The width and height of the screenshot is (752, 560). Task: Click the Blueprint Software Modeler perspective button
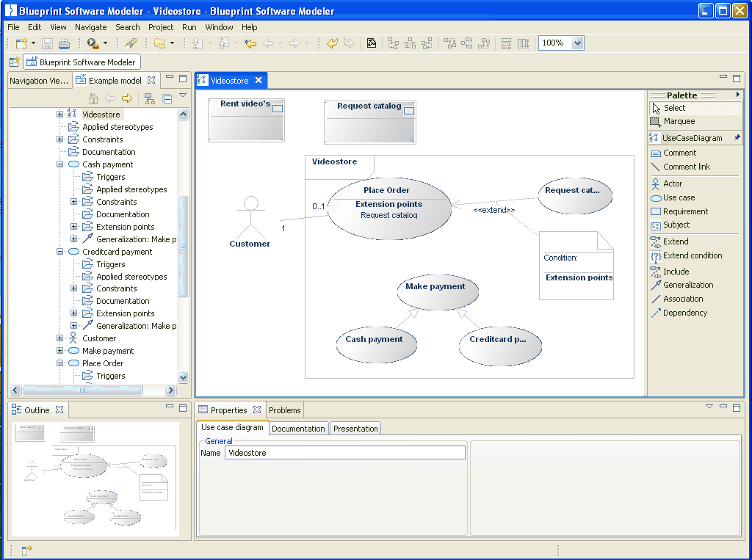click(81, 62)
